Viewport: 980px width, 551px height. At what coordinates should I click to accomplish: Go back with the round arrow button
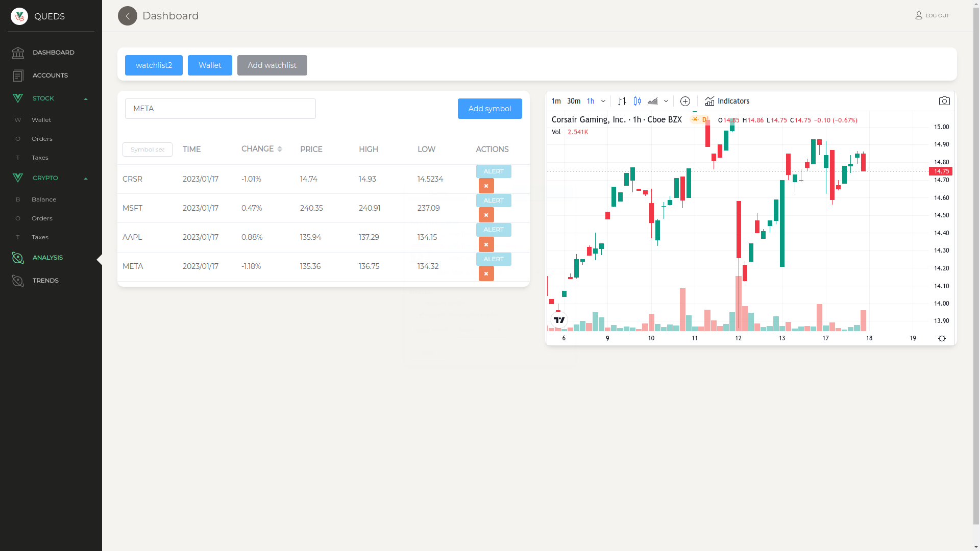[x=128, y=16]
